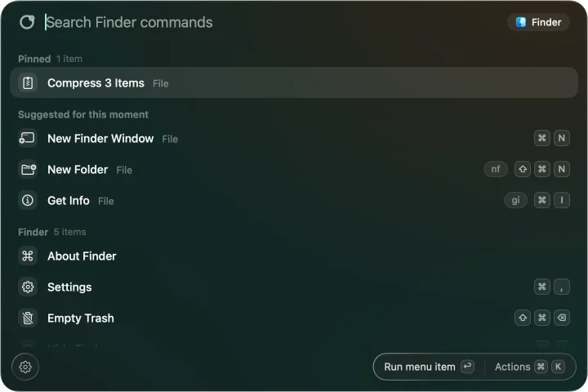Click the New Finder Window icon
The height and width of the screenshot is (392, 588).
tap(28, 138)
